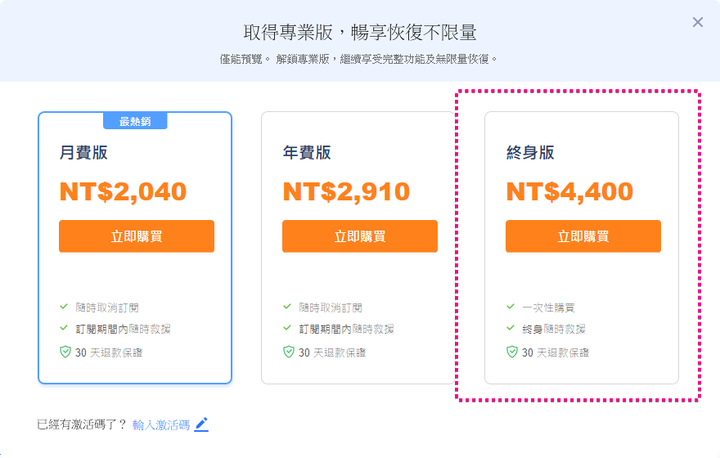Select the 月費版 plan title

pyautogui.click(x=84, y=153)
